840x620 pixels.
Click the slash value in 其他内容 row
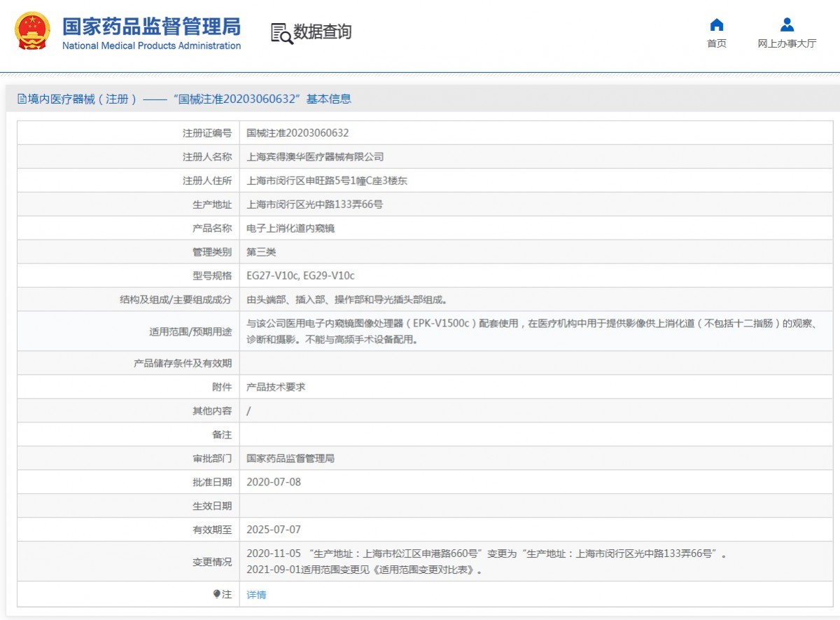tap(248, 411)
